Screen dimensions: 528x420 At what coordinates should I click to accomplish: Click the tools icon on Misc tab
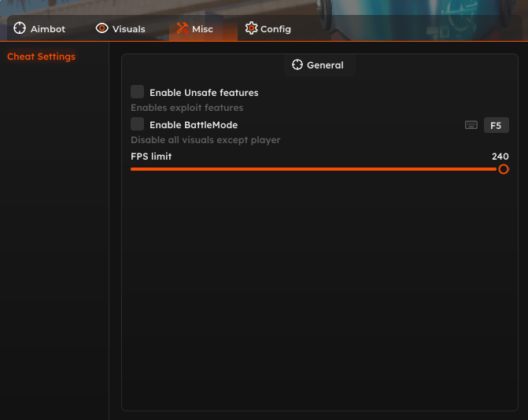[x=182, y=28]
